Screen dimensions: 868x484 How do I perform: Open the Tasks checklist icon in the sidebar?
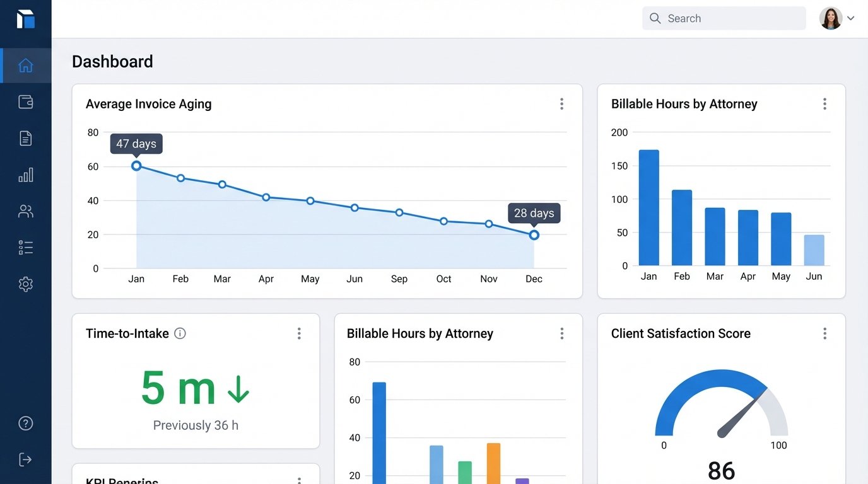tap(25, 246)
